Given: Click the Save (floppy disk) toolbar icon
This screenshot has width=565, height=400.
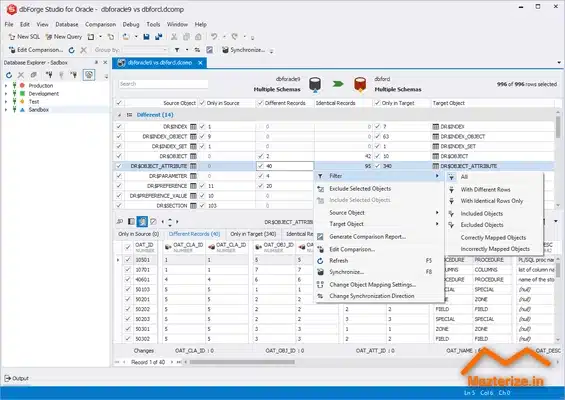Looking at the screenshot, I should click(x=146, y=37).
